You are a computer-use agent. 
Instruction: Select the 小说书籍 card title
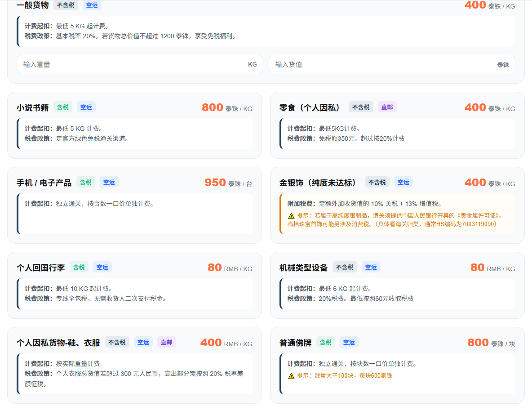tap(32, 107)
